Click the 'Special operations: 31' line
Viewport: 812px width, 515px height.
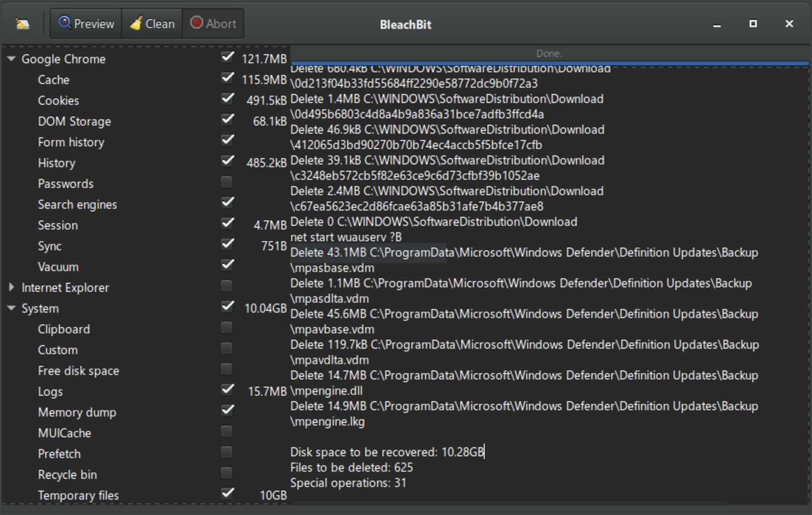click(348, 483)
